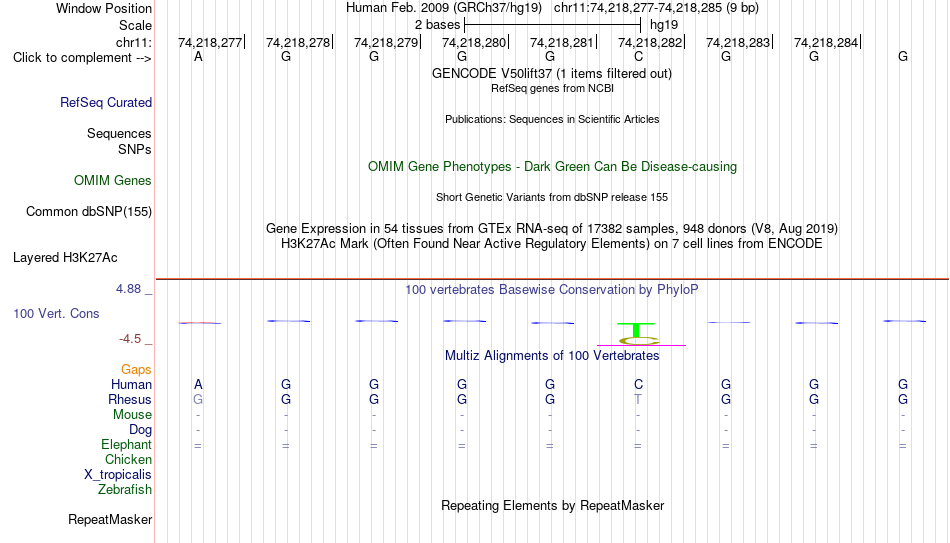
Task: Click the Zebrafish species label
Action: [125, 490]
